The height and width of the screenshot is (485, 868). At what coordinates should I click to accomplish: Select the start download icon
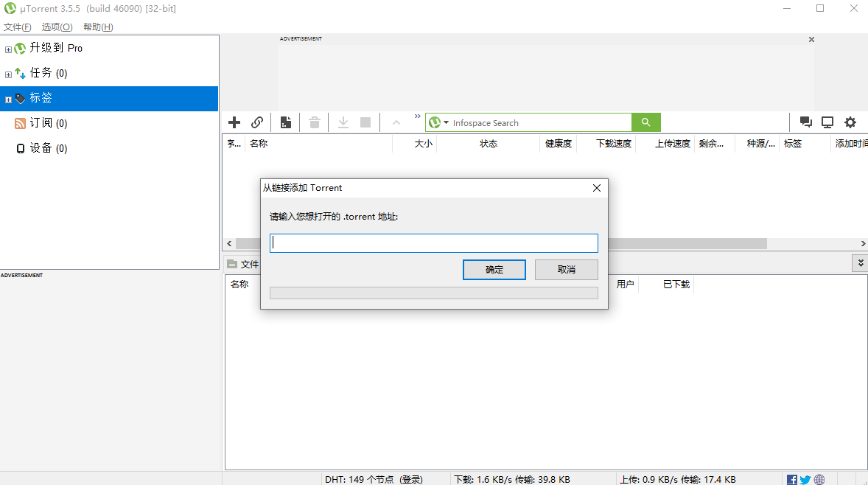click(x=343, y=122)
